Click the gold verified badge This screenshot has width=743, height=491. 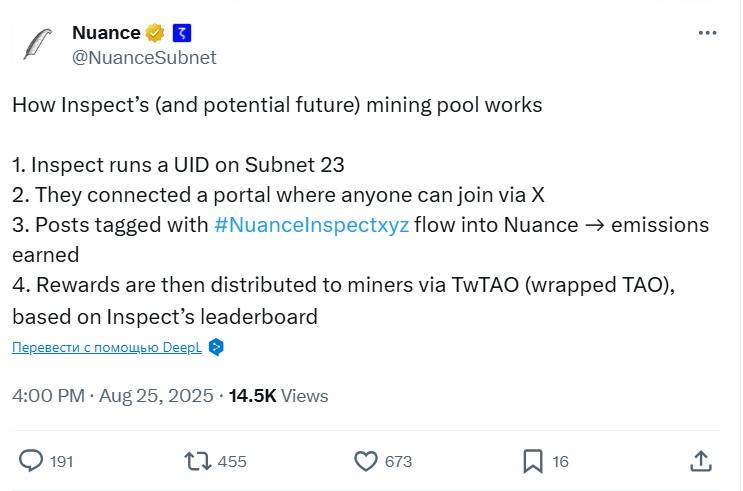(156, 32)
